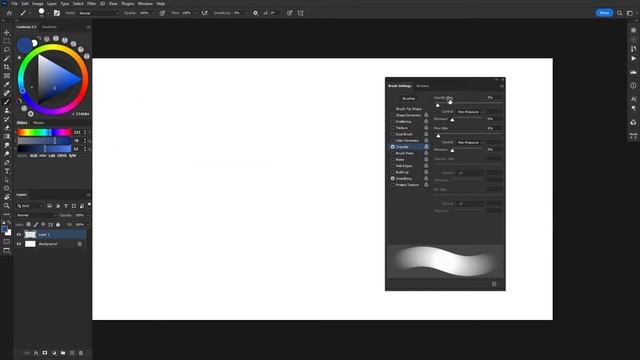
Task: Open the Window menu
Action: pos(145,4)
